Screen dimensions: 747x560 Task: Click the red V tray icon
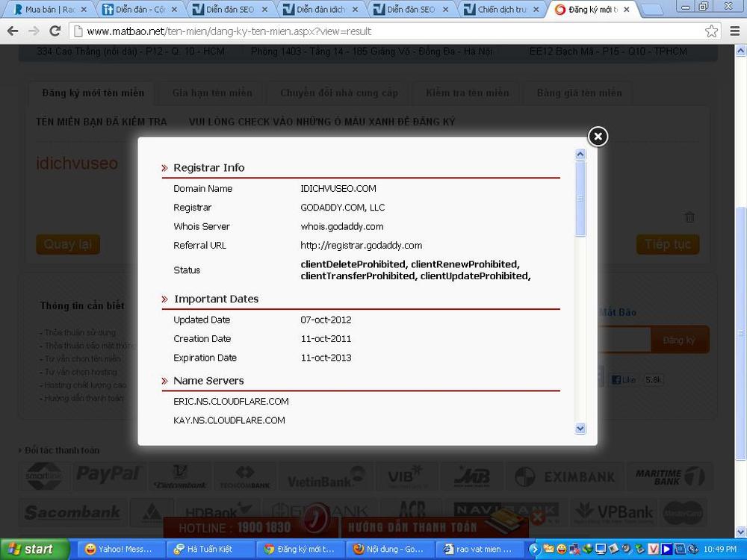pyautogui.click(x=653, y=549)
